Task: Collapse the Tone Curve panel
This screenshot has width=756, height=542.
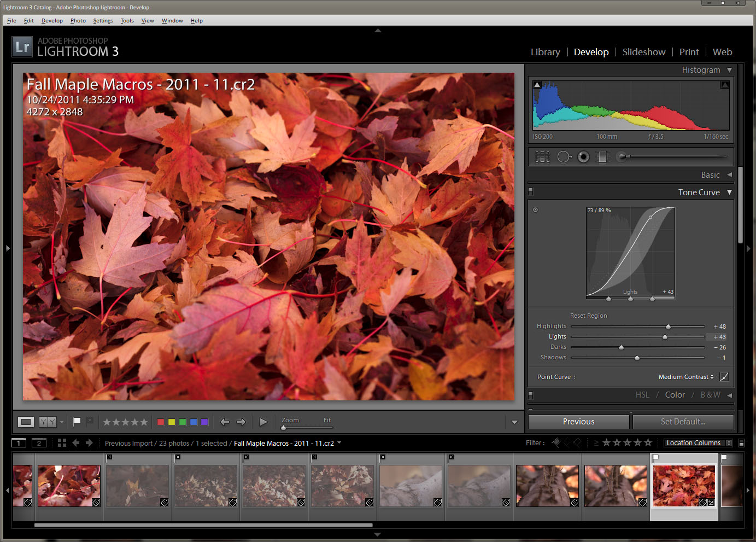Action: (729, 193)
